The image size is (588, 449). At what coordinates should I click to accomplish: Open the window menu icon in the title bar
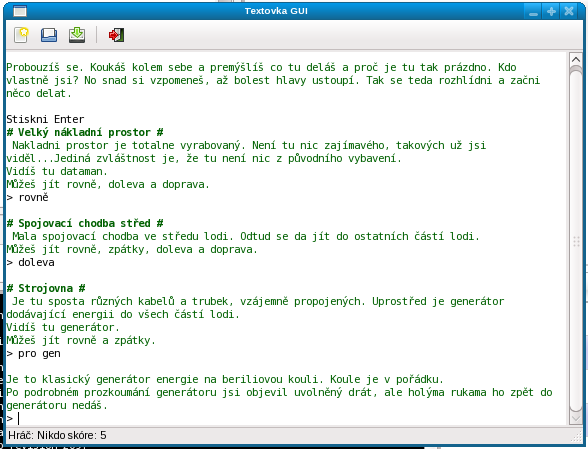(x=20, y=11)
